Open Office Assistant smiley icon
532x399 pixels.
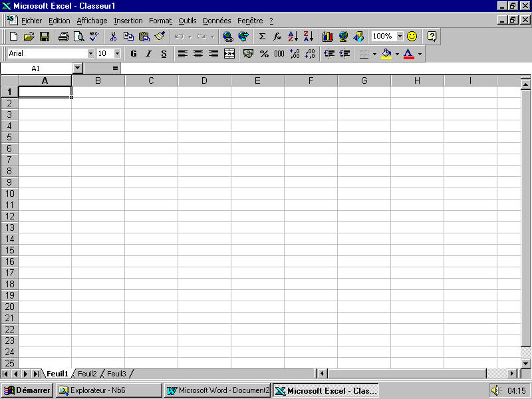(412, 37)
